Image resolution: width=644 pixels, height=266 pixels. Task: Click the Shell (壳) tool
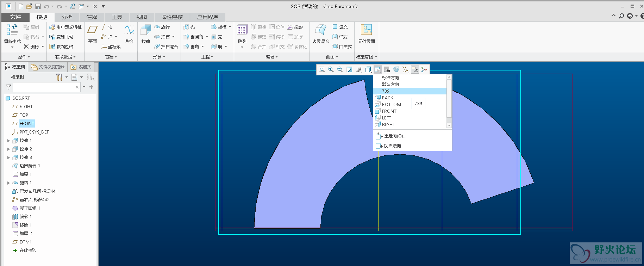point(217,37)
